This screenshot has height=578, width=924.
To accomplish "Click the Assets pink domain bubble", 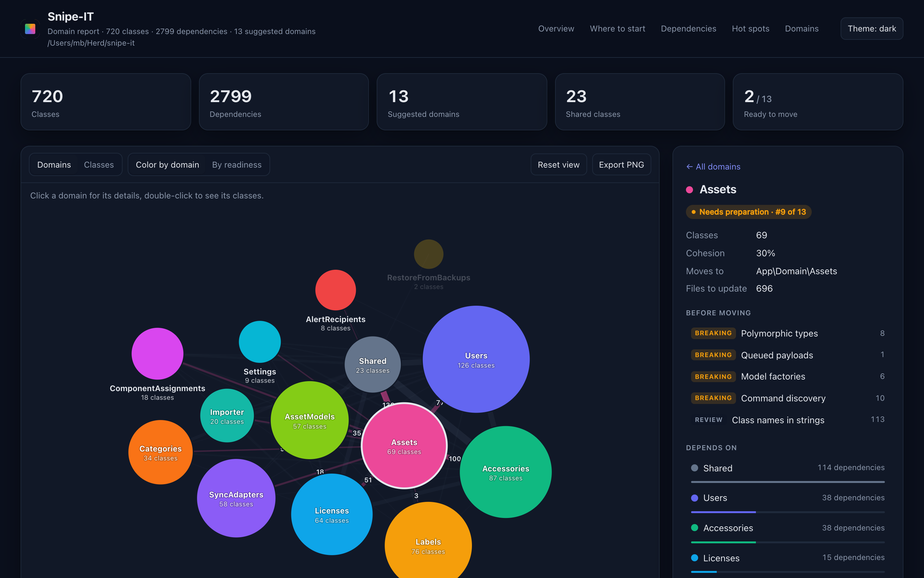I will click(404, 446).
